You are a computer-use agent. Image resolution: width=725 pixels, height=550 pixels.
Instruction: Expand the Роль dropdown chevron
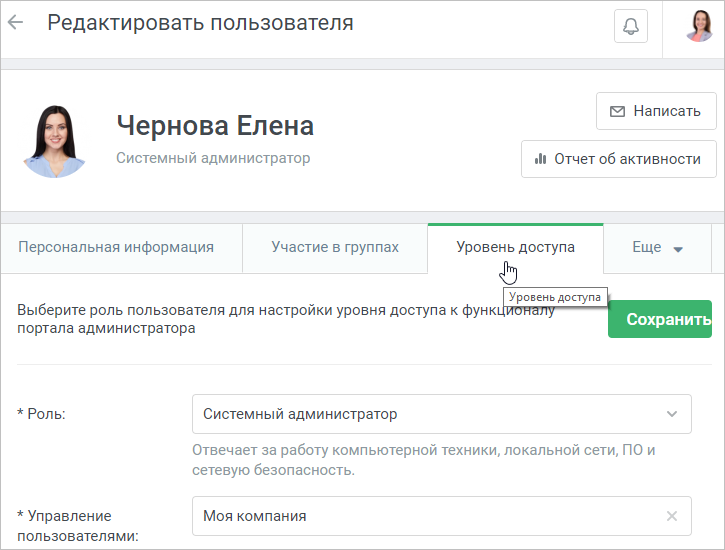(x=672, y=414)
